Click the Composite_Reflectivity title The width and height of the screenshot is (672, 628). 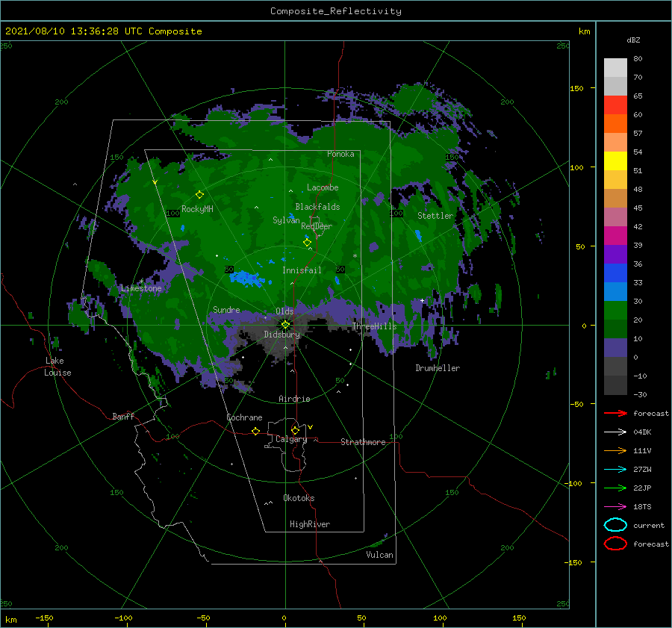[336, 11]
